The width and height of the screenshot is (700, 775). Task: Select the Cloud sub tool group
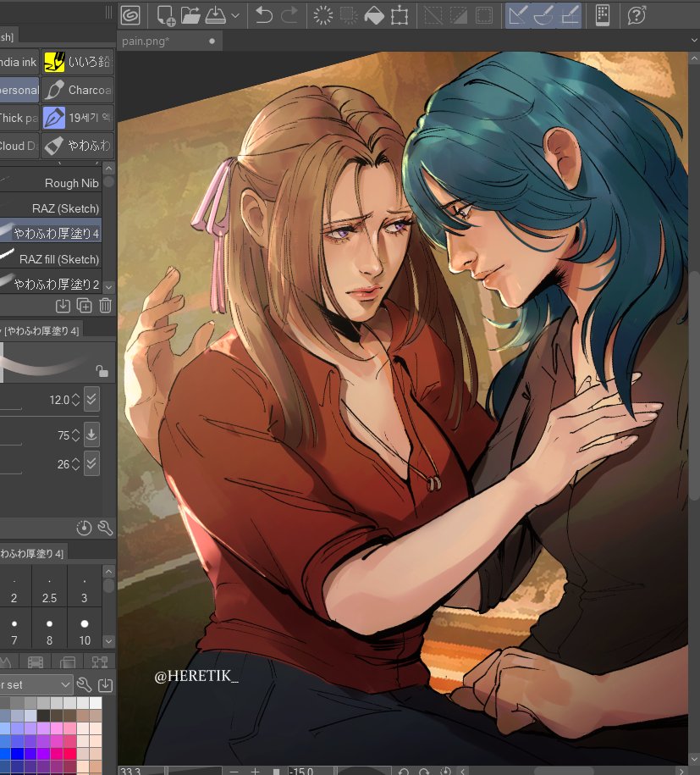click(x=19, y=146)
